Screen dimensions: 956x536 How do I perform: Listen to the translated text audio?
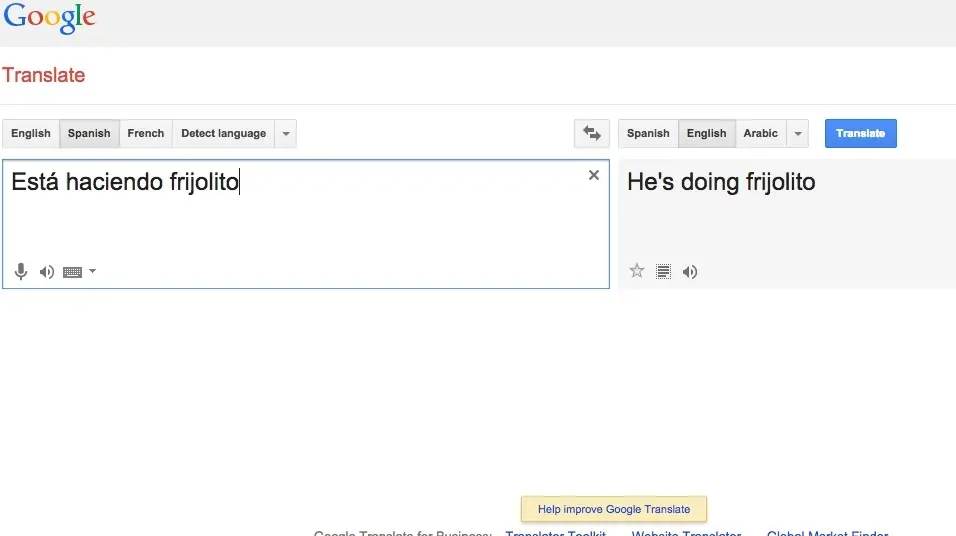pyautogui.click(x=690, y=272)
